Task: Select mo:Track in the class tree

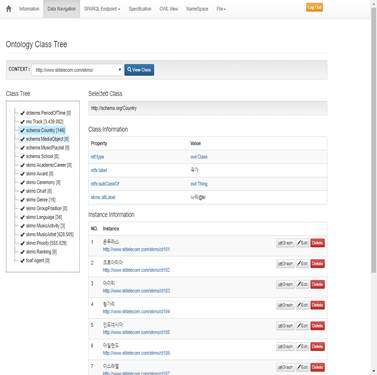Action: coord(44,122)
